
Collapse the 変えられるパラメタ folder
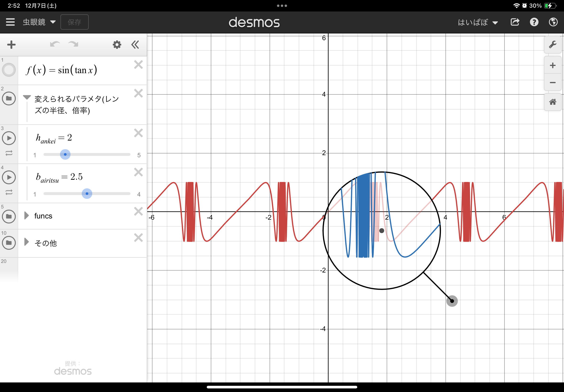point(27,97)
